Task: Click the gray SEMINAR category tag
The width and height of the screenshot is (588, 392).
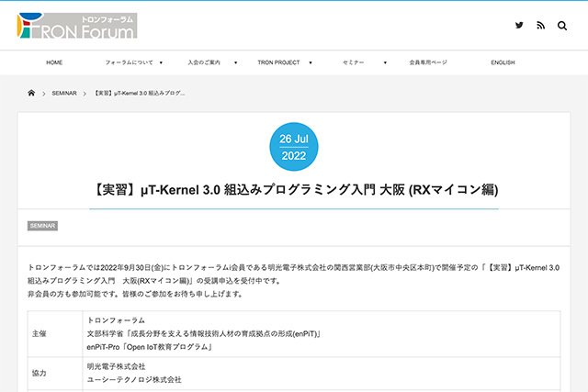Action: pos(42,226)
